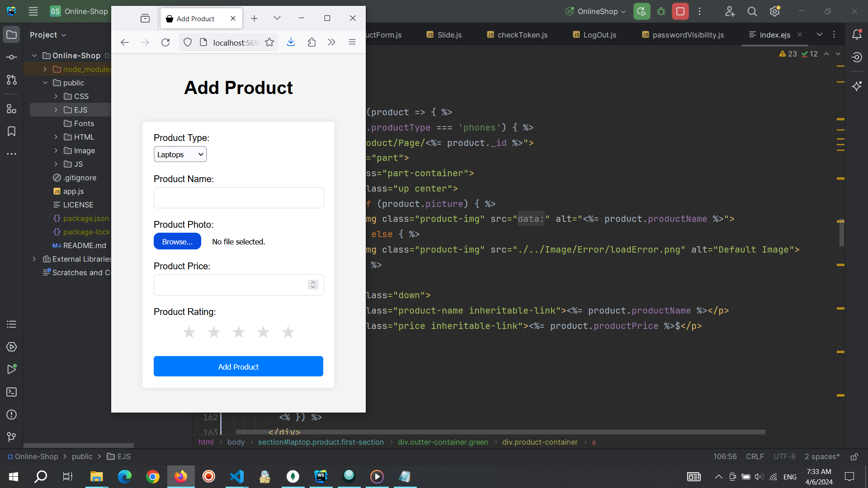Open Firefox application menu hamburger
Image resolution: width=868 pixels, height=488 pixels.
(352, 42)
